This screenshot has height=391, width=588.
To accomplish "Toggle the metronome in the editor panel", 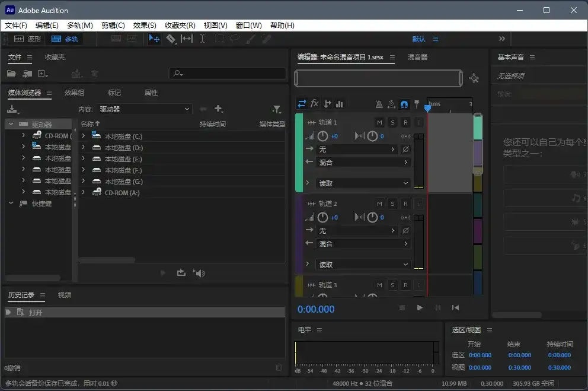I will tap(379, 104).
